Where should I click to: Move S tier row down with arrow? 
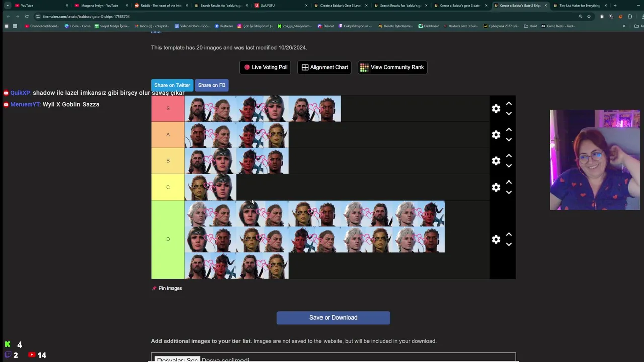[x=509, y=114]
